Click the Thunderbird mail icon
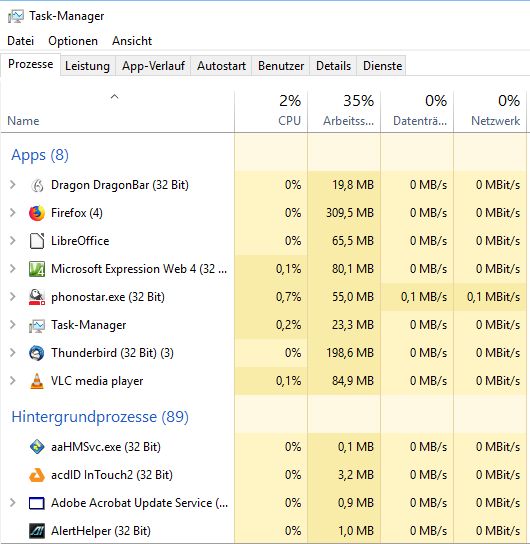This screenshot has height=544, width=530. point(37,353)
